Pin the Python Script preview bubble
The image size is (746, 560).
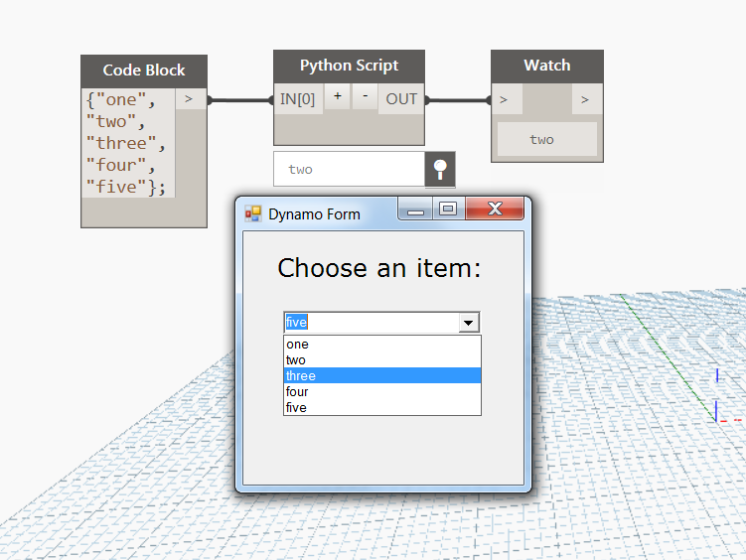(x=440, y=169)
